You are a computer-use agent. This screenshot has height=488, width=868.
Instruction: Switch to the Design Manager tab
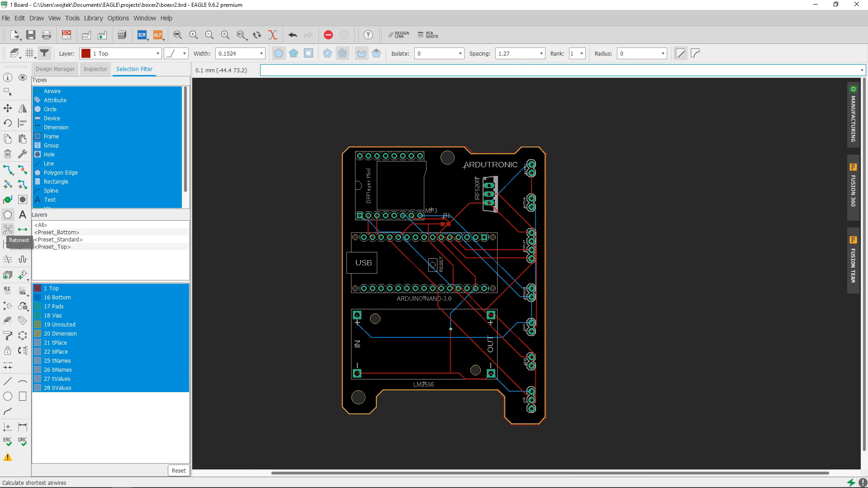coord(55,69)
